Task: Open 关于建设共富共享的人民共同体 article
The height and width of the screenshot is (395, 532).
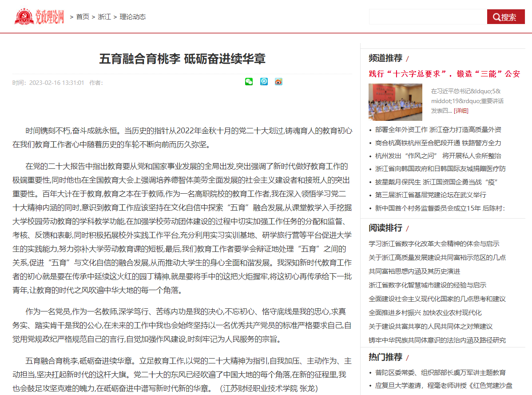Action: click(431, 326)
